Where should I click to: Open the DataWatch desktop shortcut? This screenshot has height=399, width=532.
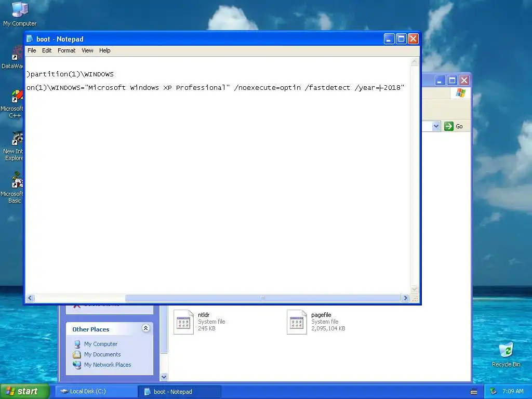pyautogui.click(x=14, y=56)
